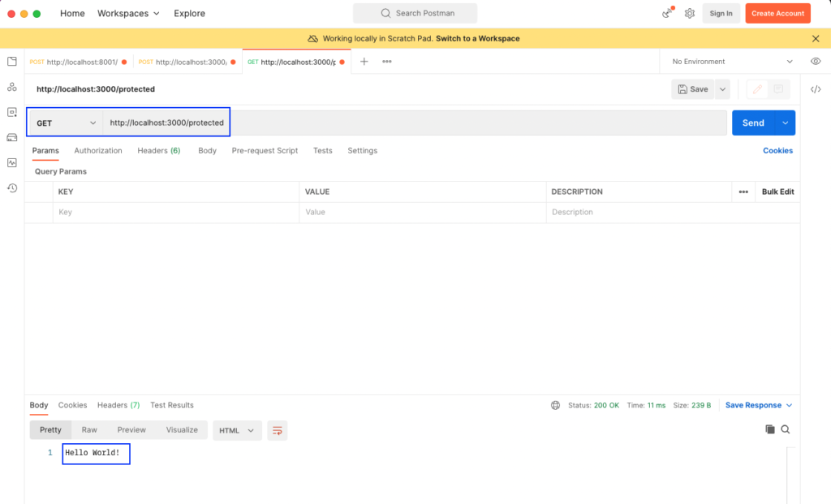
Task: Open the response Cookies tab
Action: [x=72, y=405]
